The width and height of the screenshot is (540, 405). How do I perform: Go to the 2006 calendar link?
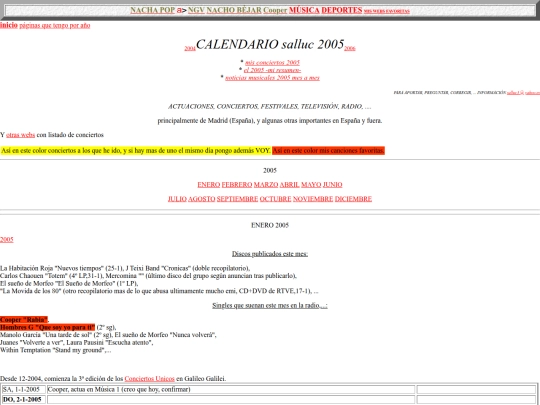pos(350,49)
